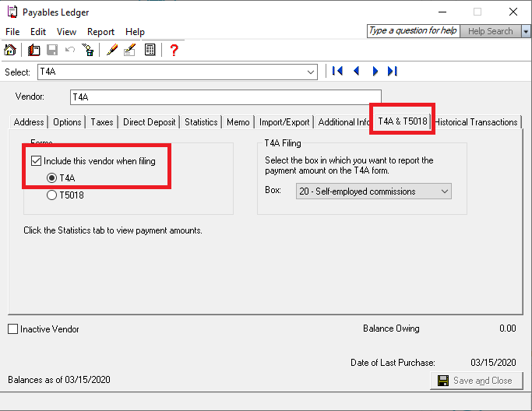
Task: Click the Create new vendor record icon
Action: (x=33, y=50)
